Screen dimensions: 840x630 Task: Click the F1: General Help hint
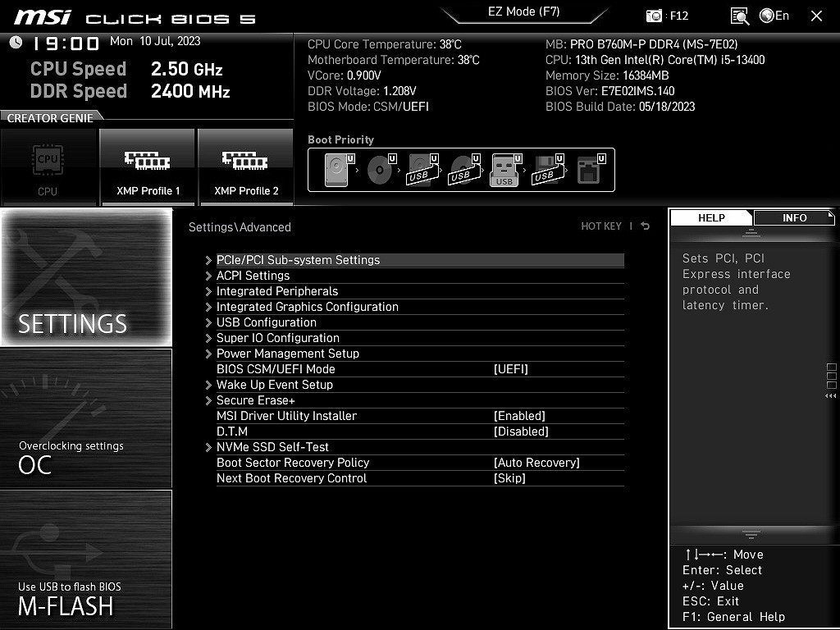pos(734,617)
